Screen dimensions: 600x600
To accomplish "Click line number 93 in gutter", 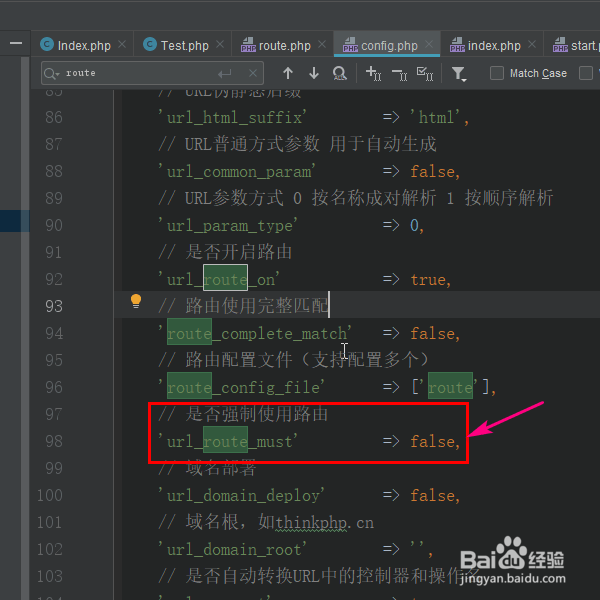I will pos(54,306).
